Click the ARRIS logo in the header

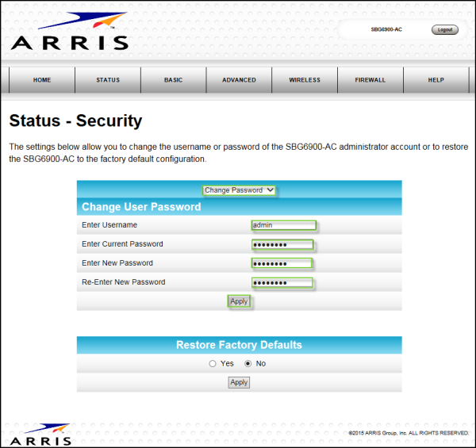coord(70,32)
